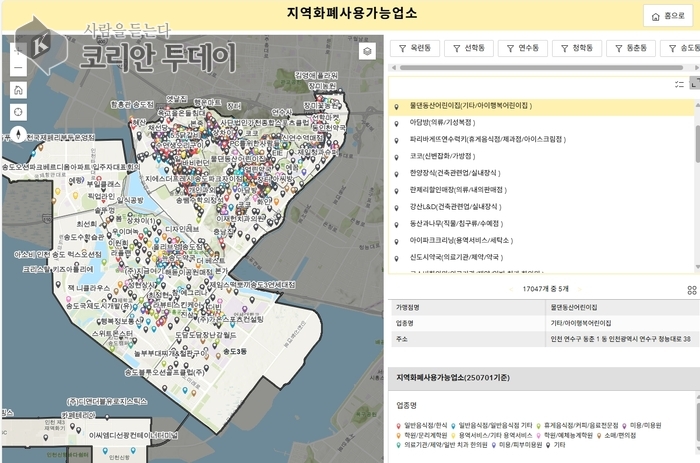Screen dimensions: 700x463
Task: Click the horizontal filter scrollbar
Action: tap(540, 68)
